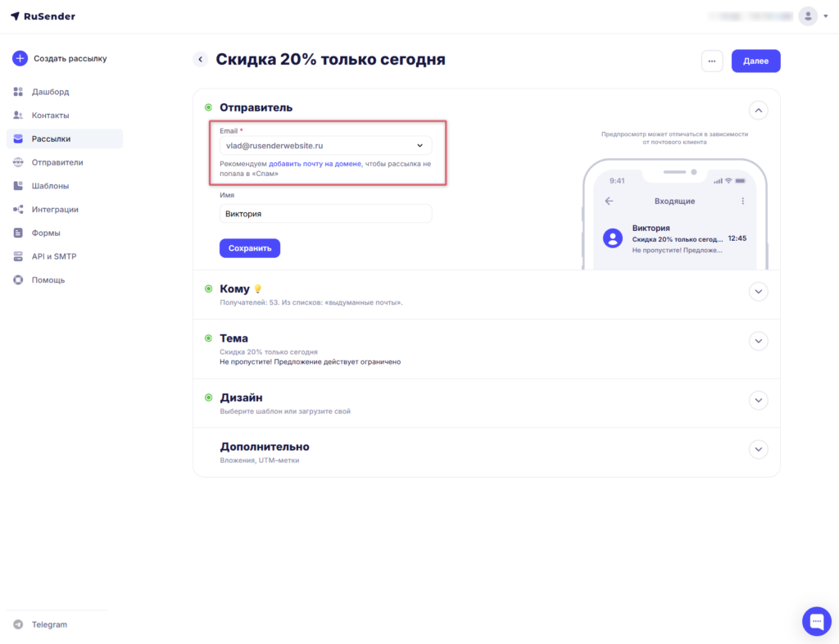Viewport: 839px width, 644px height.
Task: Open the live chat bubble icon
Action: click(x=817, y=621)
